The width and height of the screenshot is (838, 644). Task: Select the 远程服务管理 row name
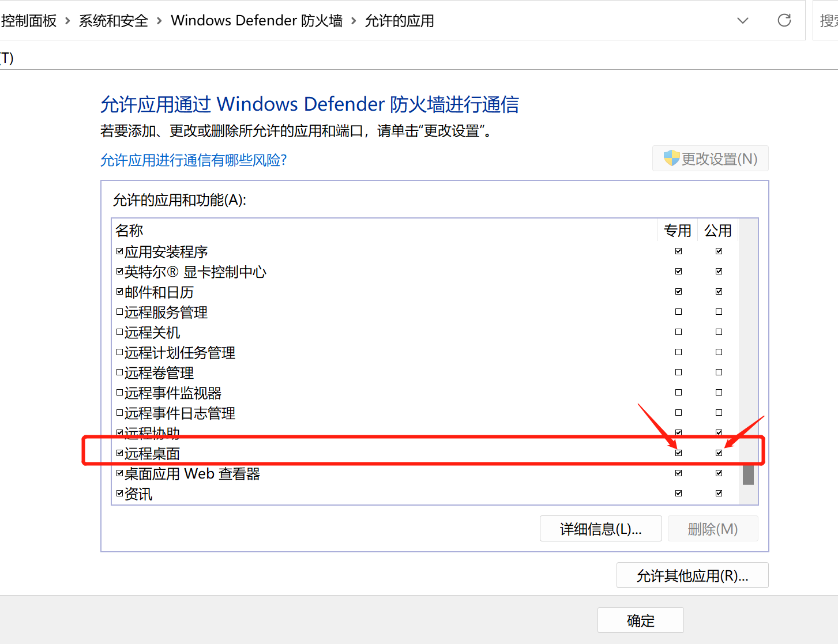[x=166, y=312]
